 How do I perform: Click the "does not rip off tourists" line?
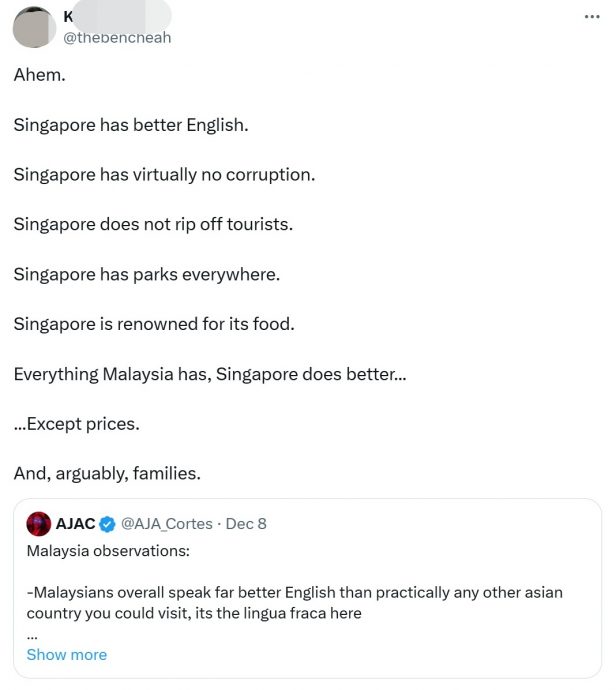click(x=153, y=224)
